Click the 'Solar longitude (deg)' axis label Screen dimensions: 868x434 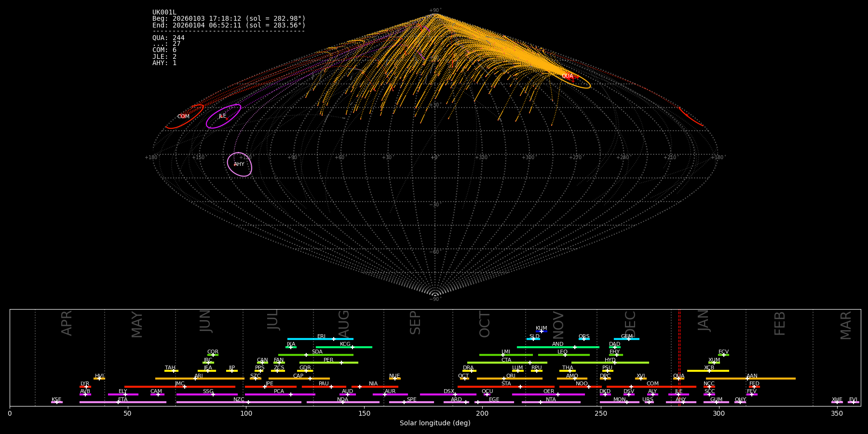(435, 423)
